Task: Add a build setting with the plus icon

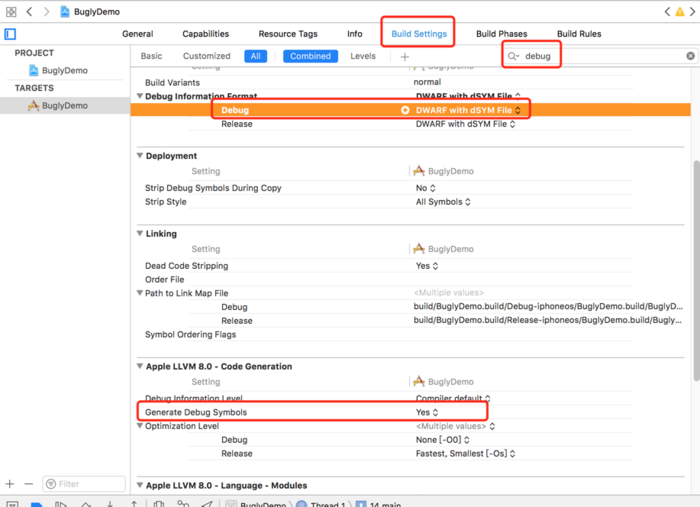Action: [x=404, y=57]
